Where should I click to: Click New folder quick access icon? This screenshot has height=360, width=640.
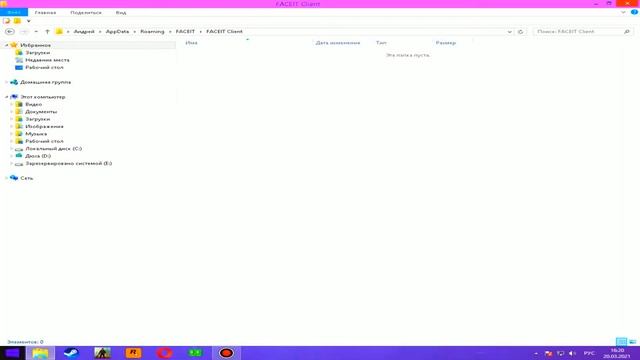17,21
